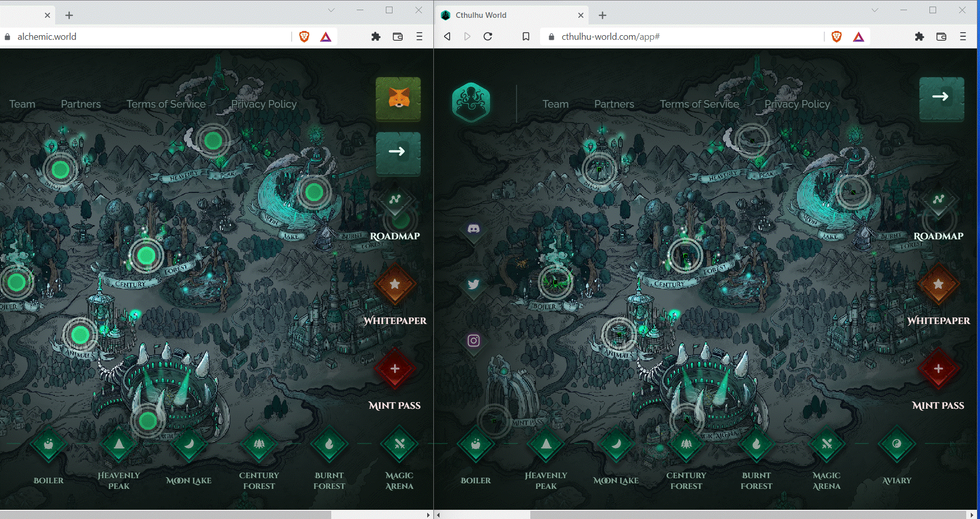The width and height of the screenshot is (980, 519).
Task: Select Burnt Forest flame icon in right window
Action: (x=756, y=444)
